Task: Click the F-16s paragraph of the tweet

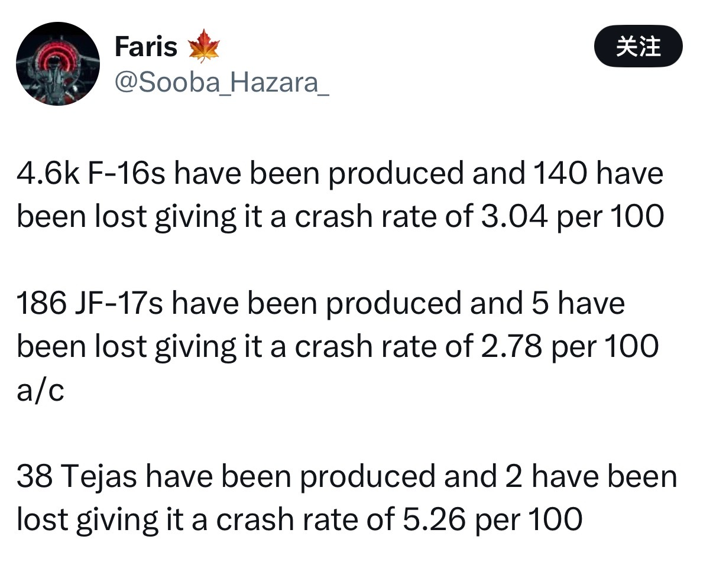Action: tap(340, 195)
